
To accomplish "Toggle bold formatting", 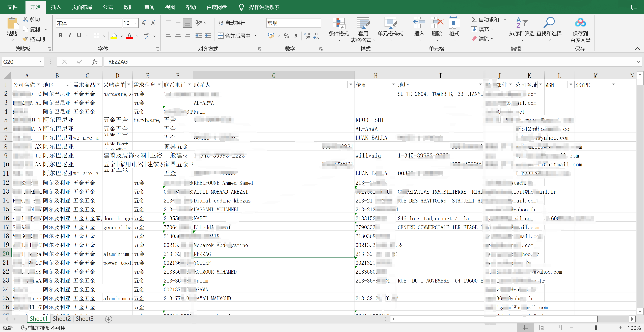I will point(60,36).
